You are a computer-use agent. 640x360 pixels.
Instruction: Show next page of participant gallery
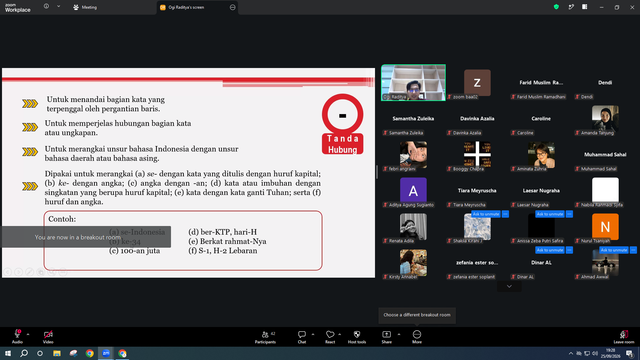[509, 287]
